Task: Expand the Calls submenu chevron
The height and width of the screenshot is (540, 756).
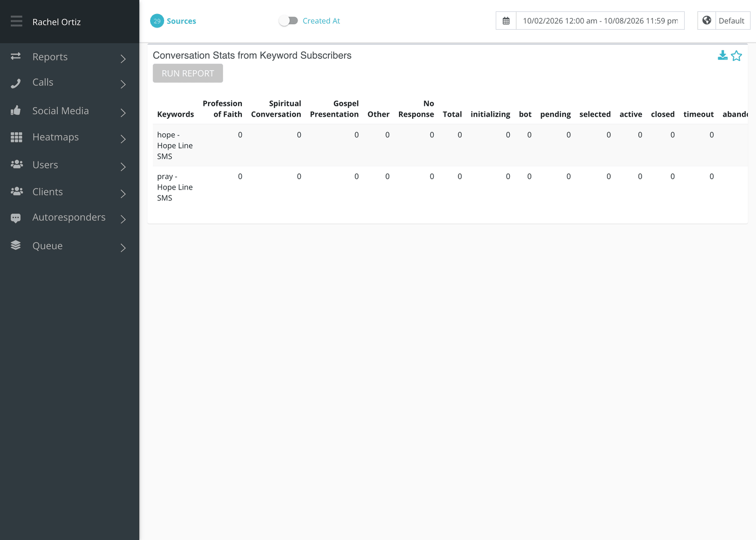Action: 123,84
